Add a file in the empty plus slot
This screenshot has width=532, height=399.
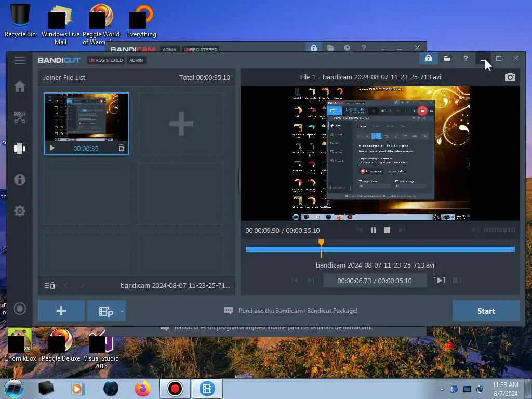(x=181, y=124)
